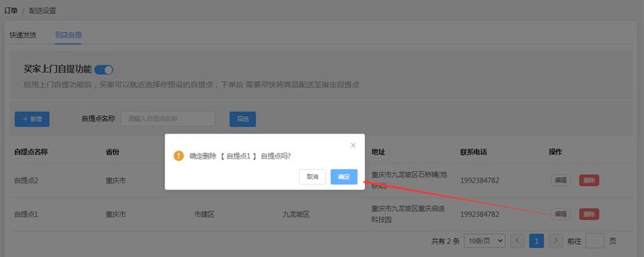The height and width of the screenshot is (257, 644).
Task: Focus the 自提点名称 search input
Action: pos(167,119)
